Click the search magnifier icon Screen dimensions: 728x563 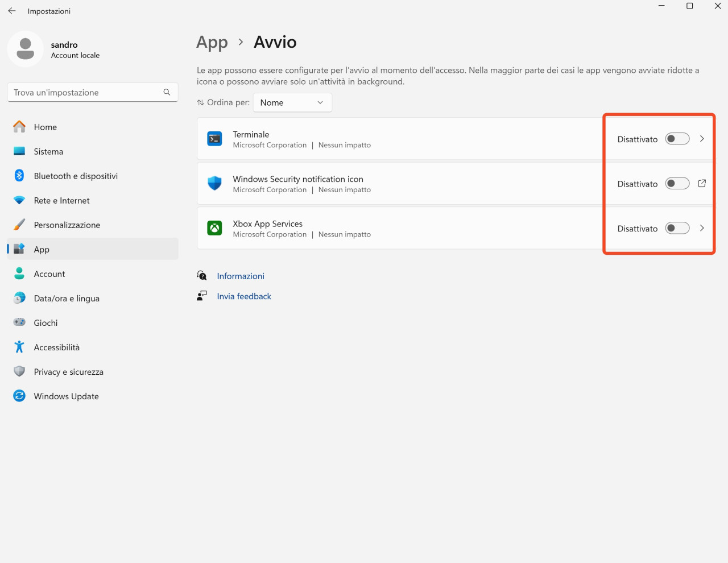pyautogui.click(x=167, y=92)
